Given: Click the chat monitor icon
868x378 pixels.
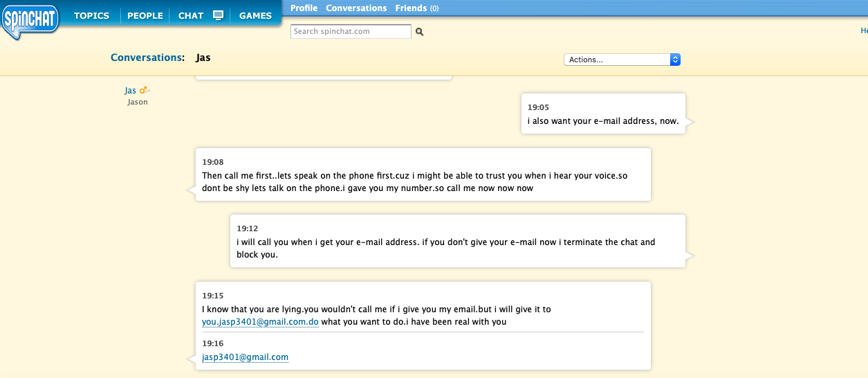Looking at the screenshot, I should point(218,15).
